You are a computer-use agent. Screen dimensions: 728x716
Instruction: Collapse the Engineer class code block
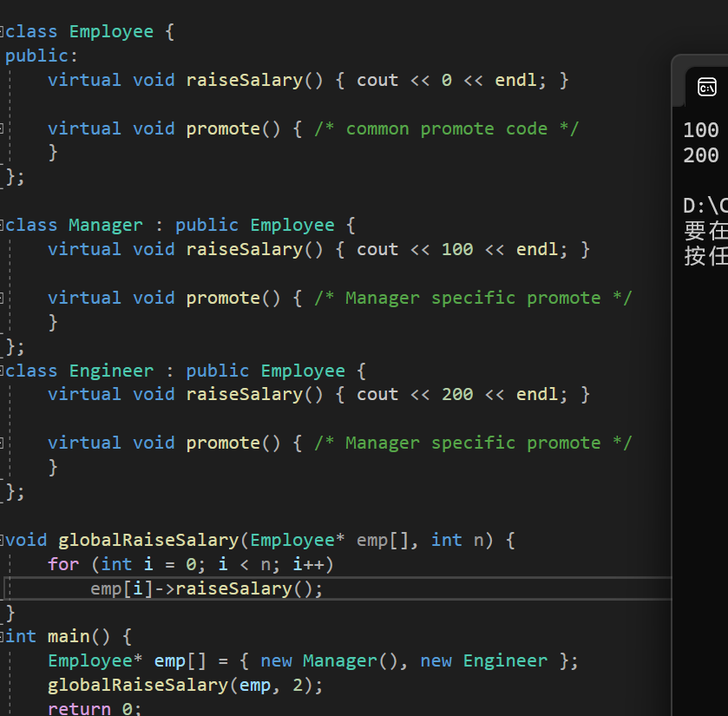coord(3,371)
